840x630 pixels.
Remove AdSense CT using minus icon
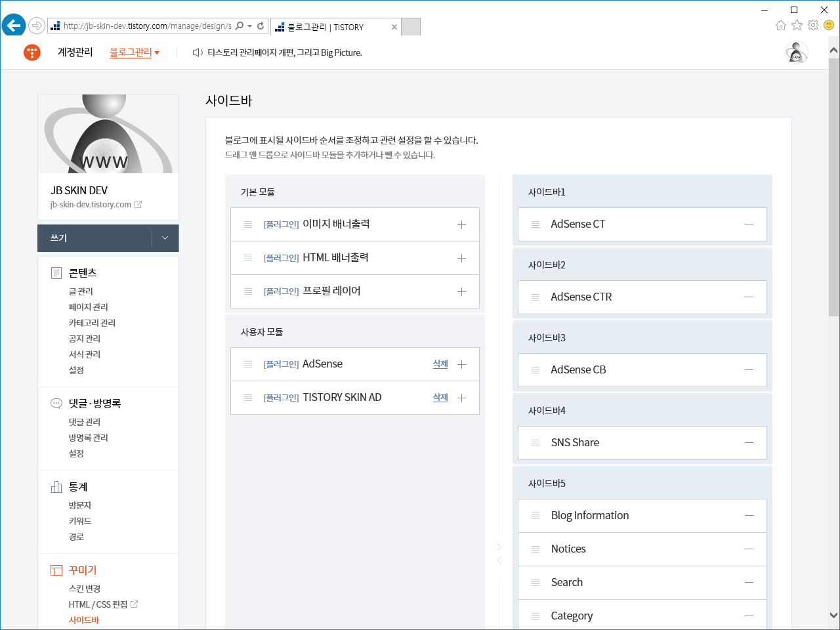click(x=749, y=224)
